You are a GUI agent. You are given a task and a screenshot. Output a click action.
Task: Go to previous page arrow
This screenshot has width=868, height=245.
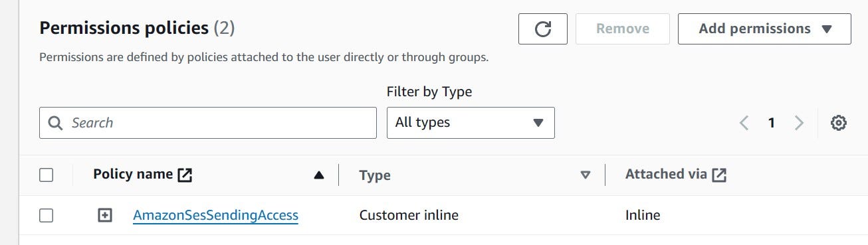click(744, 123)
